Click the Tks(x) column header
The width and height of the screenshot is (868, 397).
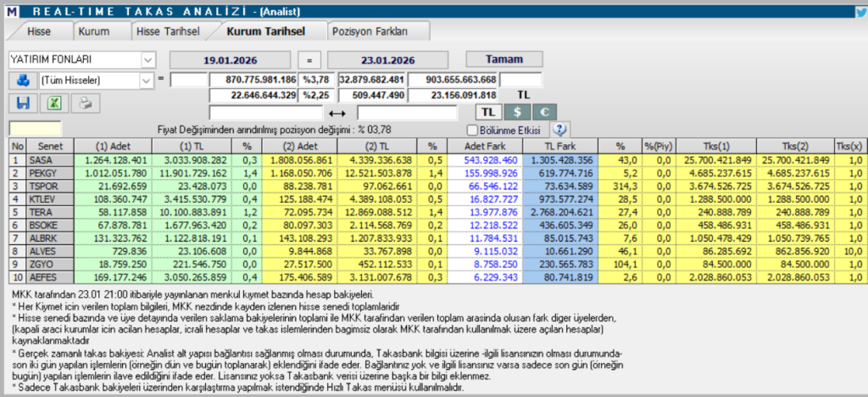849,146
